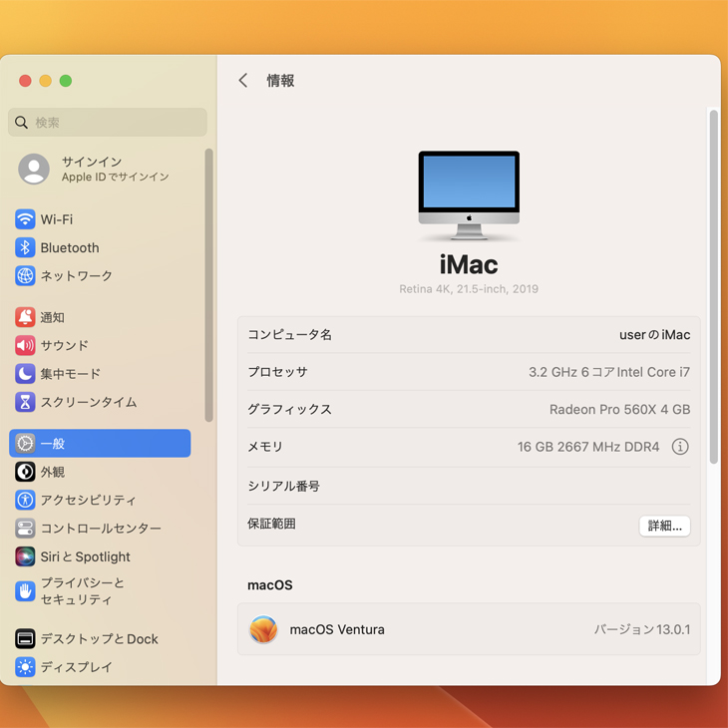Select 一般 in the sidebar

pos(100,444)
